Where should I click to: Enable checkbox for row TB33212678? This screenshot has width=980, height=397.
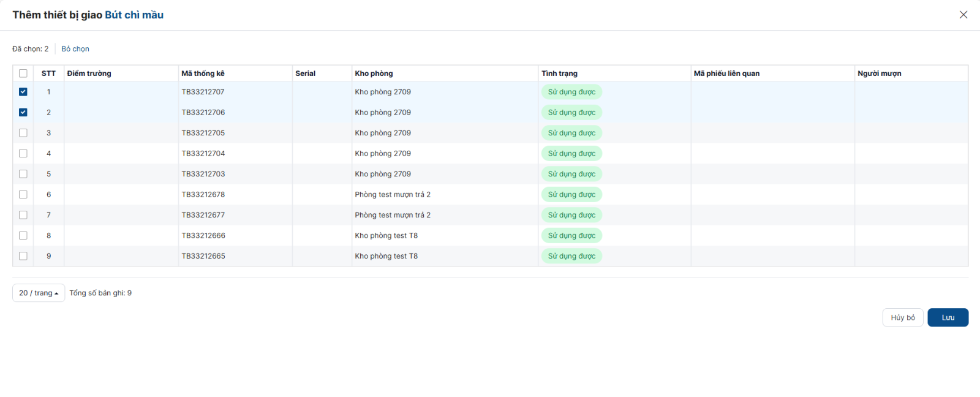click(23, 195)
